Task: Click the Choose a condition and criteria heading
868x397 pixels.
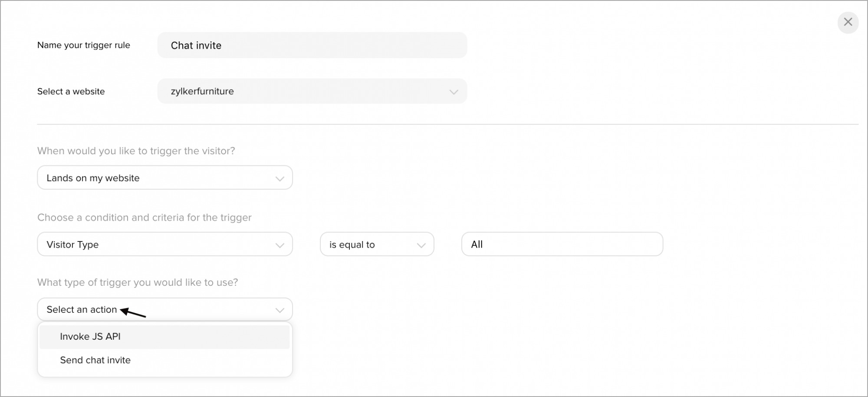Action: [144, 217]
